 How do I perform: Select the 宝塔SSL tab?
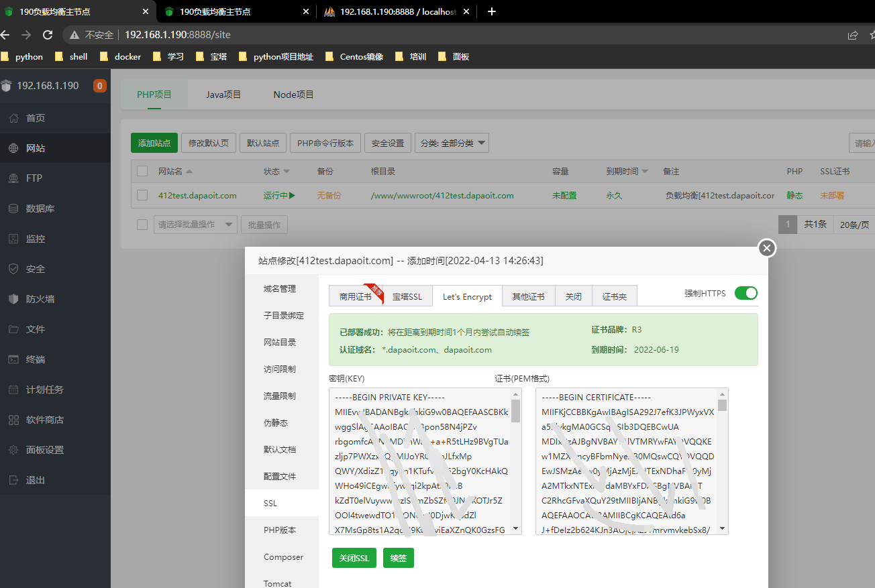[407, 296]
